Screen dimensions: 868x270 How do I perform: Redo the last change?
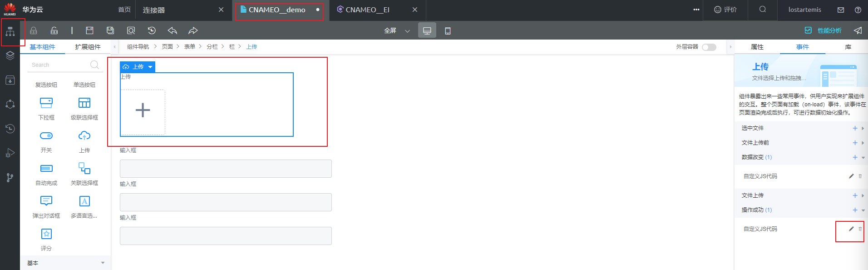[x=193, y=30]
